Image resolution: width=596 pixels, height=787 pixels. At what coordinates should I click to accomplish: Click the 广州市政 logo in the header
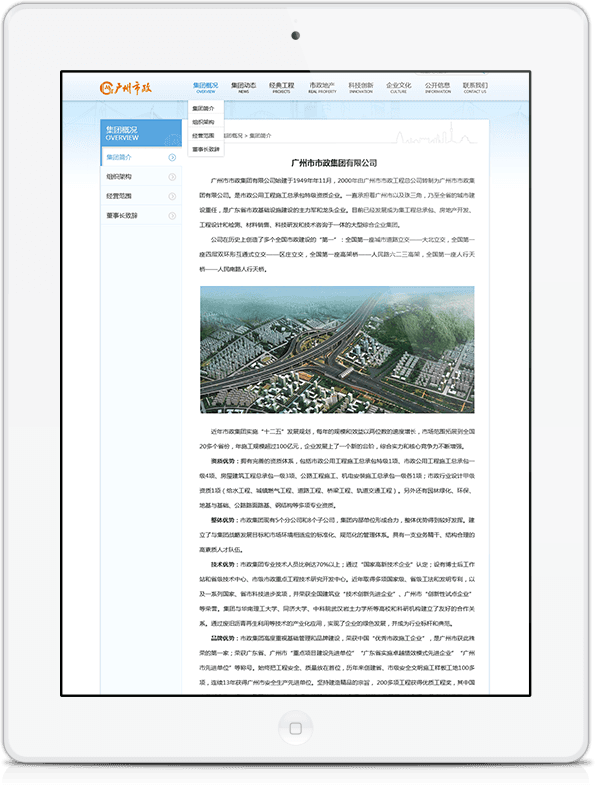[x=126, y=88]
